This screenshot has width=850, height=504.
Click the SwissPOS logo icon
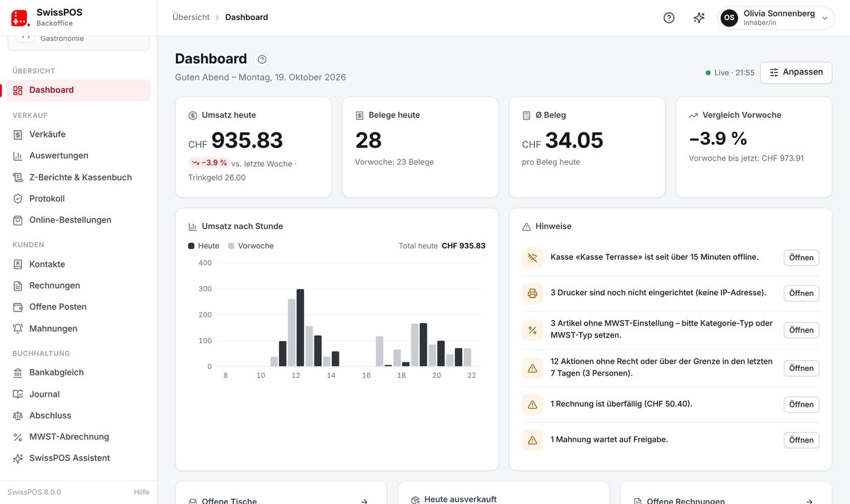[20, 18]
